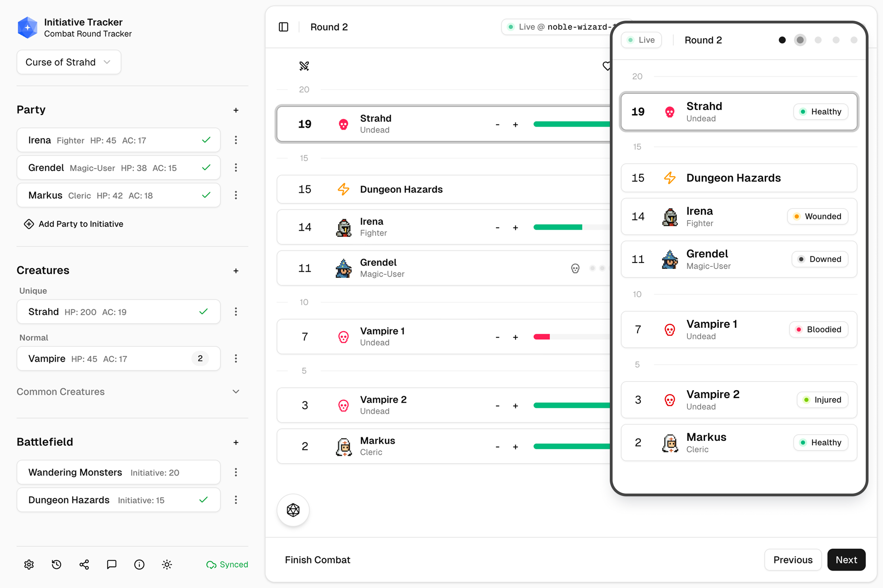Open settings with the gear icon
The width and height of the screenshot is (883, 588).
tap(29, 564)
